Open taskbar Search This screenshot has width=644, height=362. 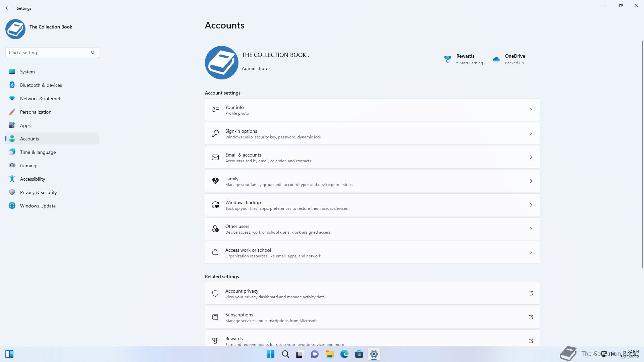(x=285, y=354)
